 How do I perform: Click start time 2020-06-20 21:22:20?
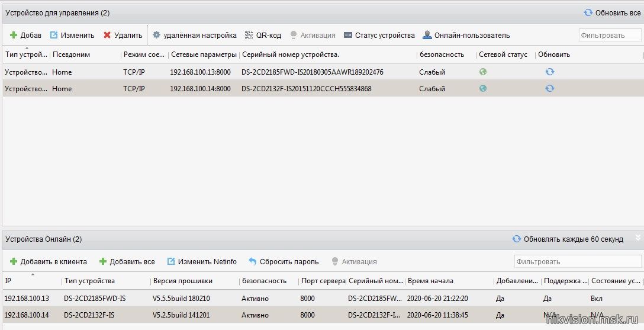point(437,299)
